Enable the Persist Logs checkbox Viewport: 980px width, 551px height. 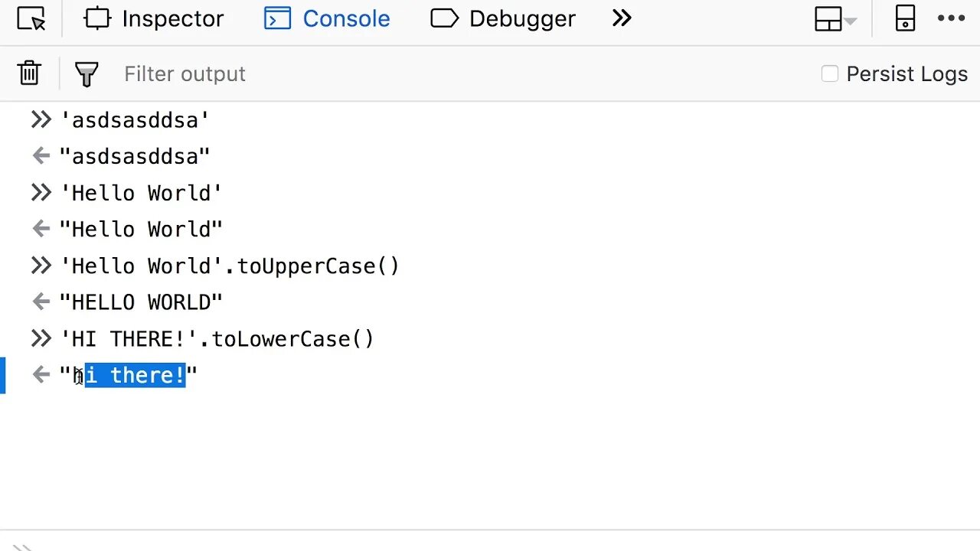(x=830, y=73)
